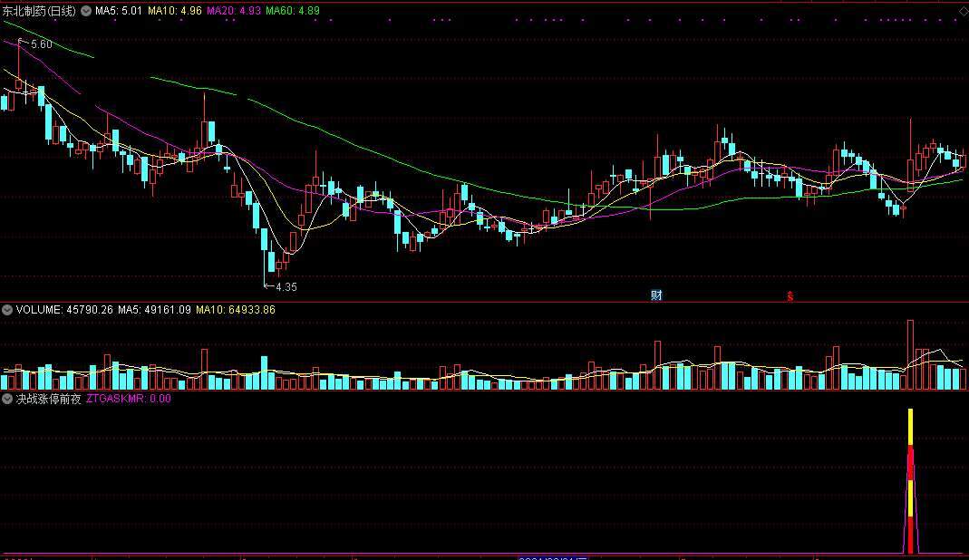969x560 pixels.
Task: Click the 财 financial report marker
Action: 656,295
